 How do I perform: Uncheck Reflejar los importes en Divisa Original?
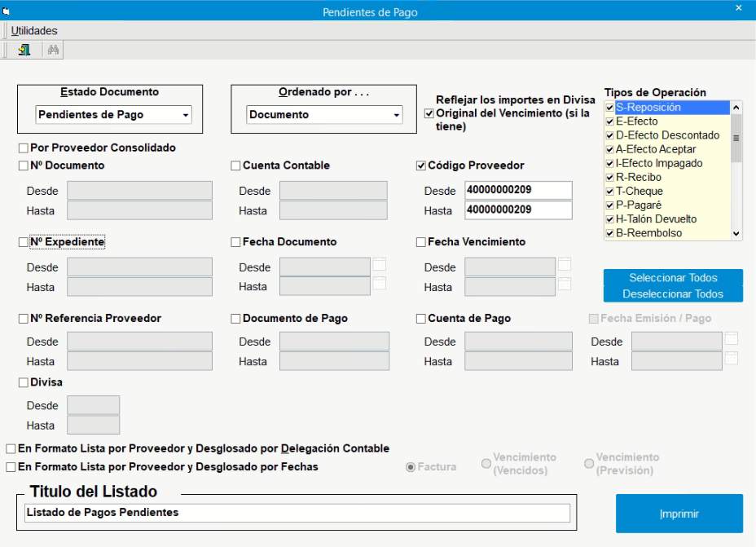pos(429,113)
